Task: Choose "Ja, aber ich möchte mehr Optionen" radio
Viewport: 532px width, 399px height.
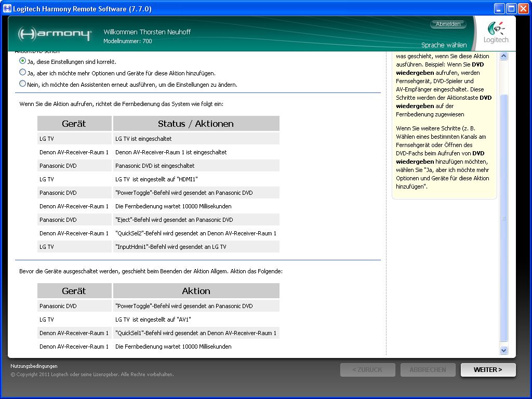Action: [22, 72]
